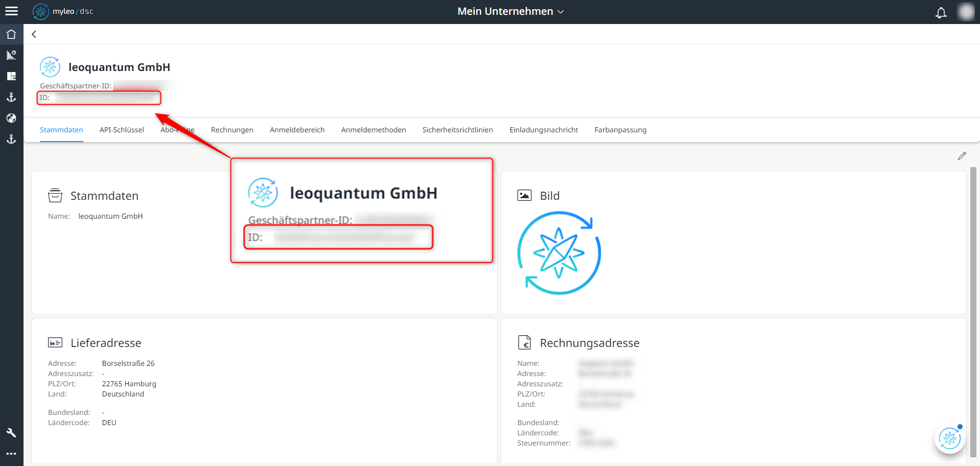The image size is (980, 466).
Task: Click the Geschäftspartner-ID label
Action: (x=76, y=86)
